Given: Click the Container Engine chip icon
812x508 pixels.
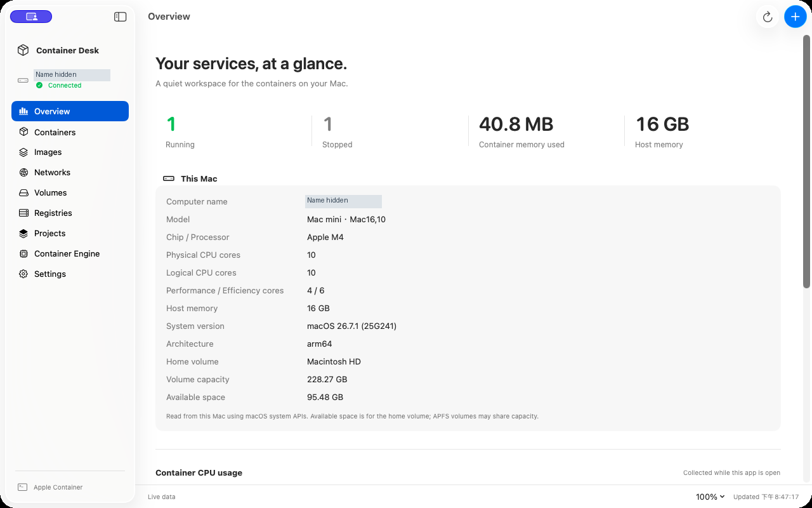Looking at the screenshot, I should (23, 254).
